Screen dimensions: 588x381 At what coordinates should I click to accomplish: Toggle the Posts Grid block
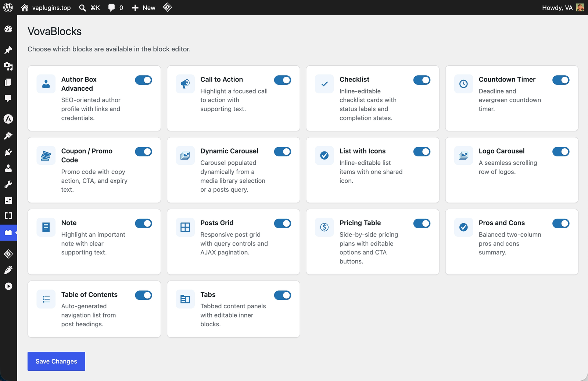[x=283, y=224]
